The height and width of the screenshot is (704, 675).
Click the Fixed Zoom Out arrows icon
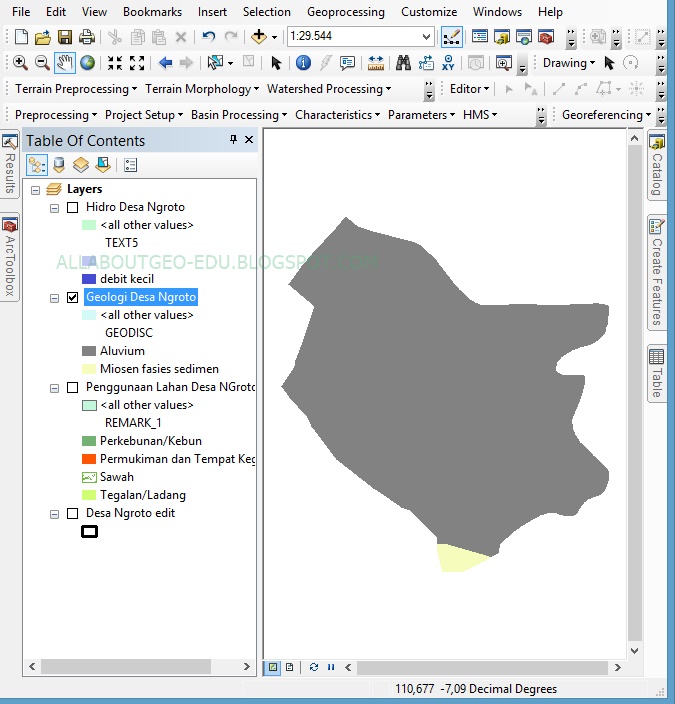click(x=137, y=63)
